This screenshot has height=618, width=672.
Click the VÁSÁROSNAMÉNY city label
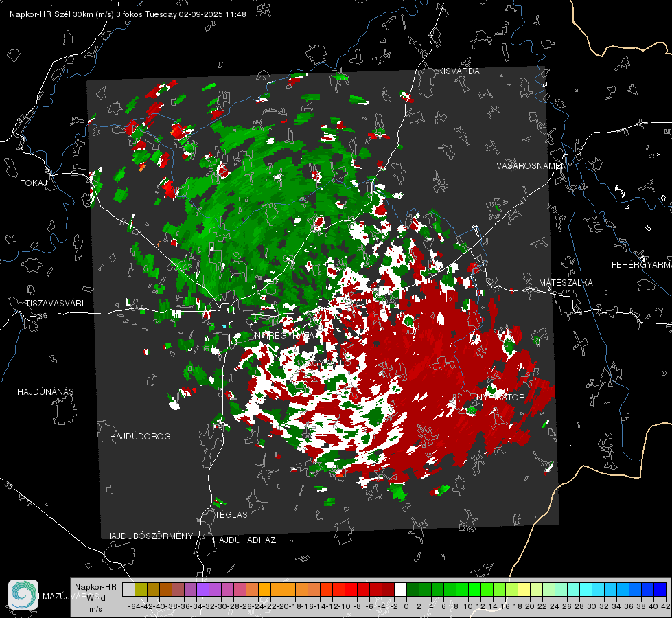pyautogui.click(x=535, y=166)
